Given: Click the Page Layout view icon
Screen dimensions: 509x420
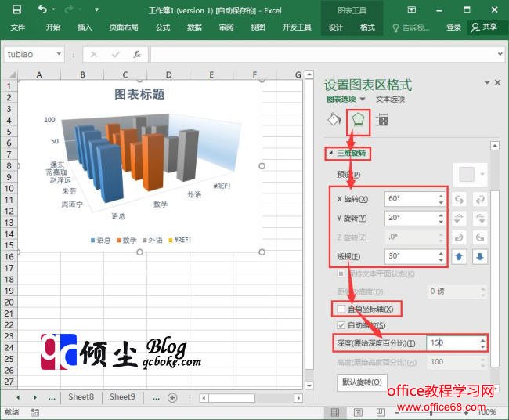Looking at the screenshot, I should point(358,412).
